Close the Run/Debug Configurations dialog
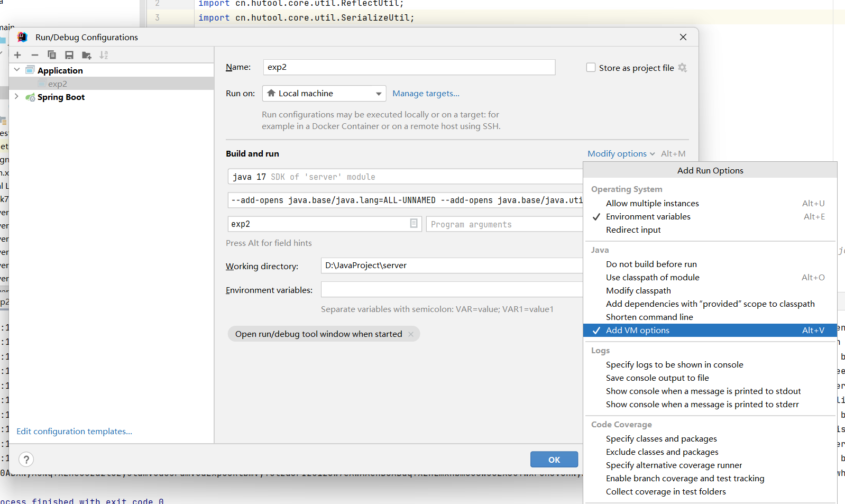Viewport: 845px width, 504px height. pyautogui.click(x=683, y=37)
